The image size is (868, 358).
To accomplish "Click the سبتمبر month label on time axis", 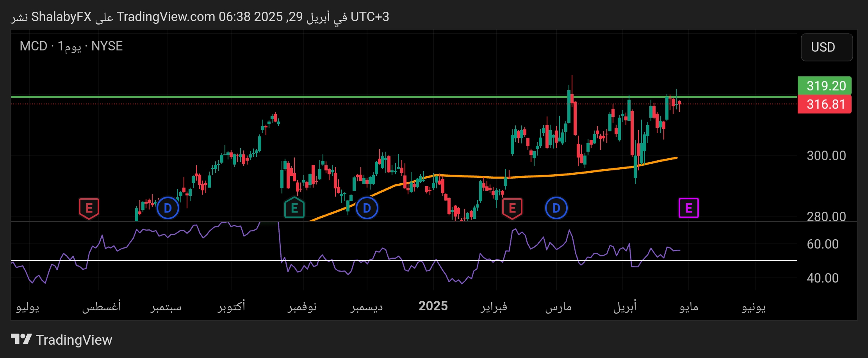I will pos(166,307).
